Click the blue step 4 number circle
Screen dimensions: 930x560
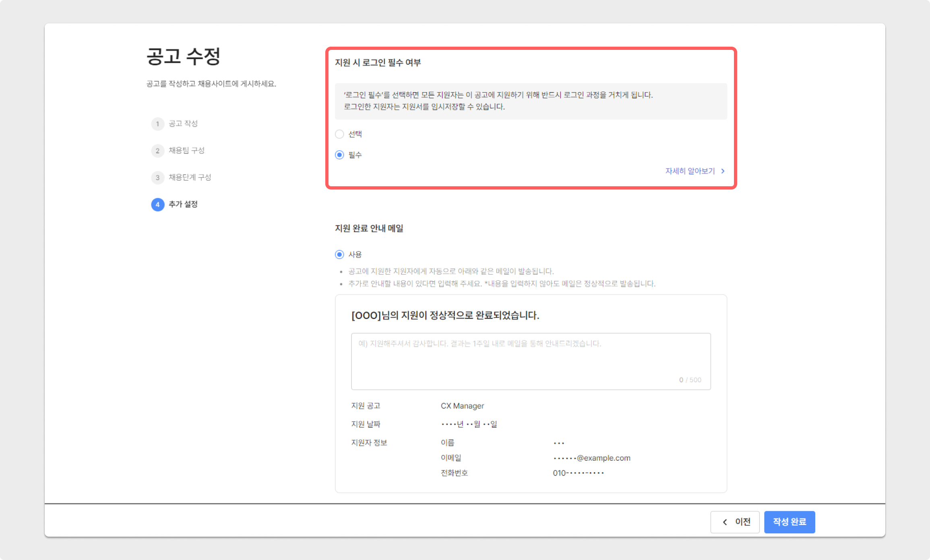point(157,205)
